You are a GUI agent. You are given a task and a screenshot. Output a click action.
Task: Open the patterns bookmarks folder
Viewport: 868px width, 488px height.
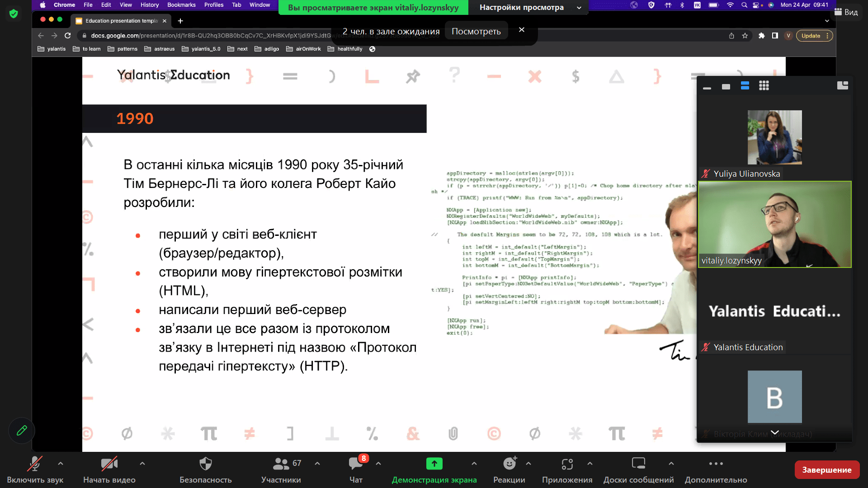(x=123, y=49)
